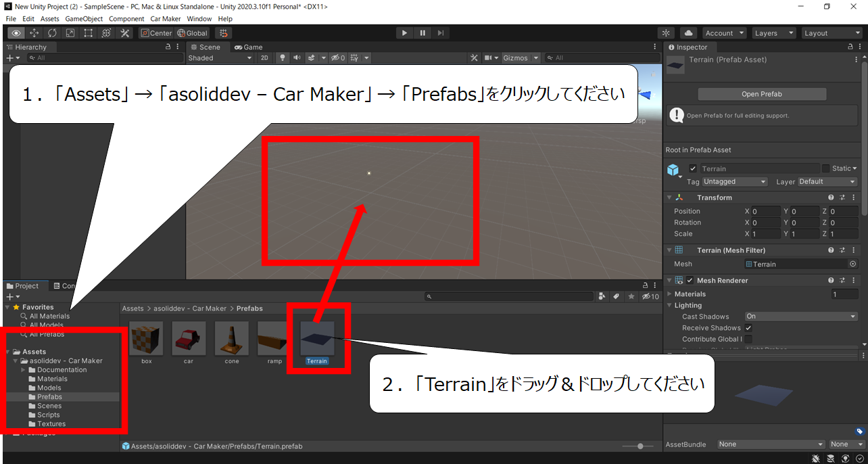Open the AssetBundle None dropdown
Image resolution: width=868 pixels, height=464 pixels.
pos(771,444)
